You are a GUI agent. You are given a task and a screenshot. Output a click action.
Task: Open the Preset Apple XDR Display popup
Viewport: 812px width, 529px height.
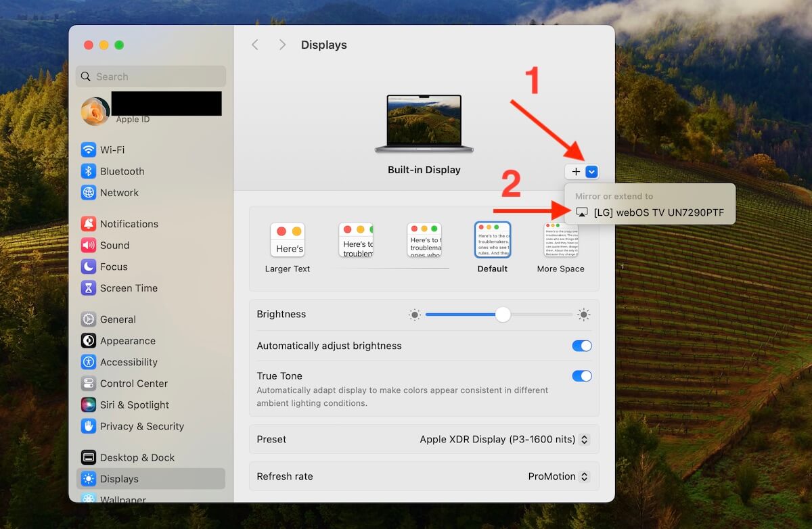coord(505,440)
